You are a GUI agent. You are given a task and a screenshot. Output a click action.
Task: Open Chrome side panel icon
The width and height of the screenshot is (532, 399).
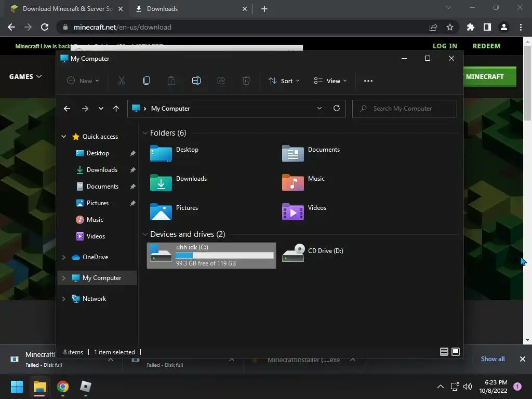(x=487, y=27)
